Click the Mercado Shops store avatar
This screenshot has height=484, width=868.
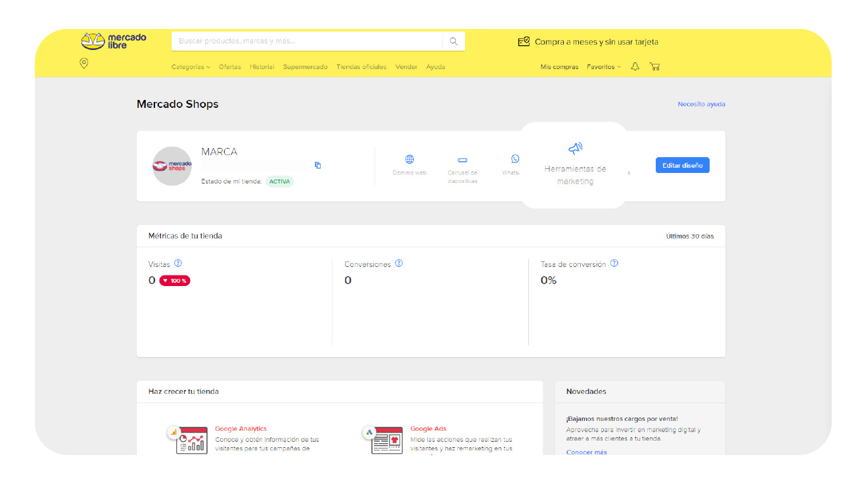(x=172, y=166)
